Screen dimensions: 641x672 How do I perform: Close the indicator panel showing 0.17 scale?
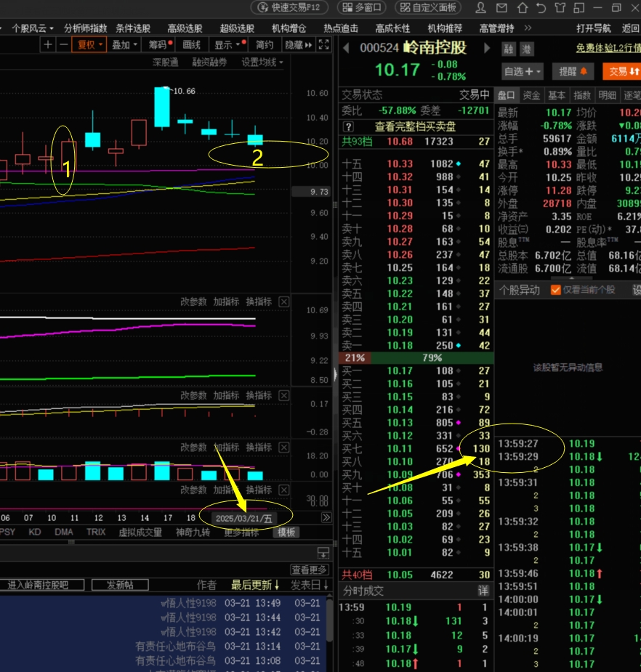(284, 395)
